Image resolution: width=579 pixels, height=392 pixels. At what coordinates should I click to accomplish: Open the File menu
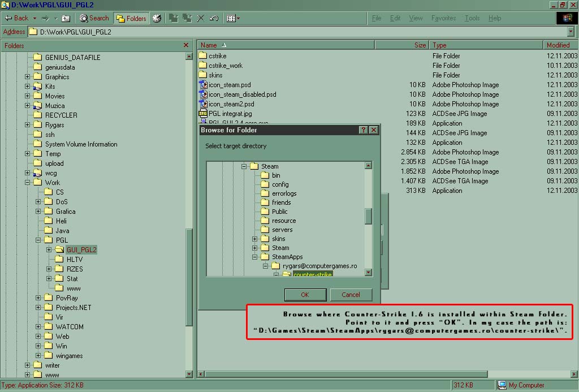(376, 18)
